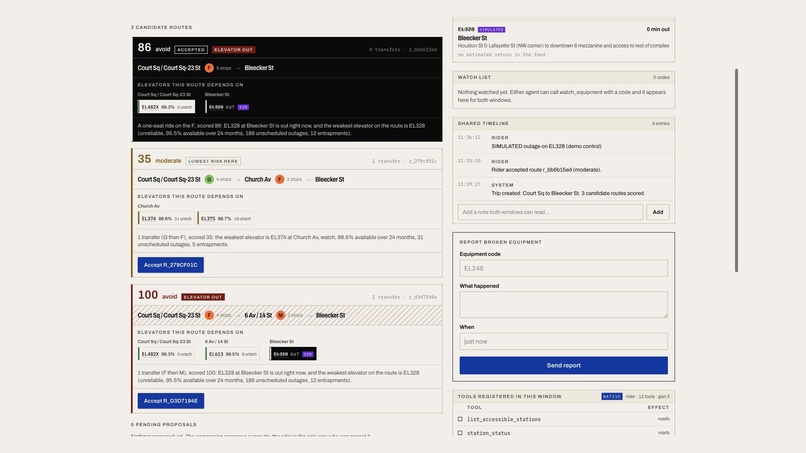Open the EL328 OUT chip in the 100 route
This screenshot has height=453, width=806.
coord(293,354)
